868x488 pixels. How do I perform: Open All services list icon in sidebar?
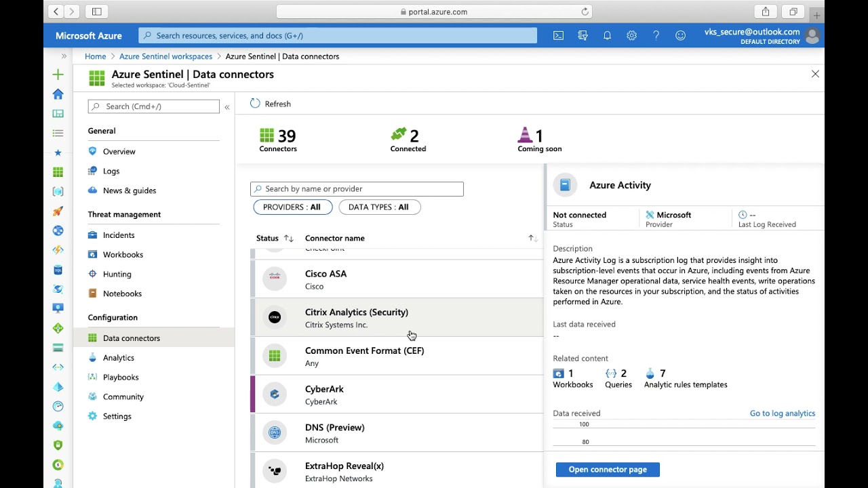(x=58, y=134)
